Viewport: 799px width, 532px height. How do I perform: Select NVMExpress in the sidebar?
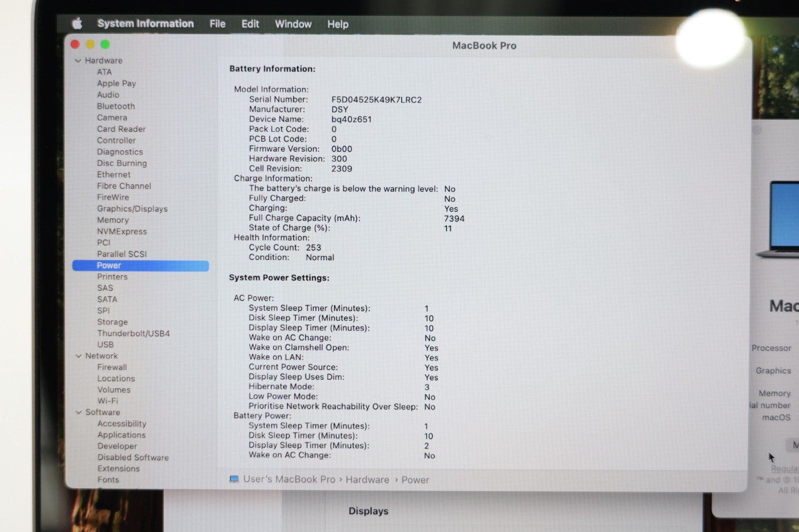(x=122, y=232)
